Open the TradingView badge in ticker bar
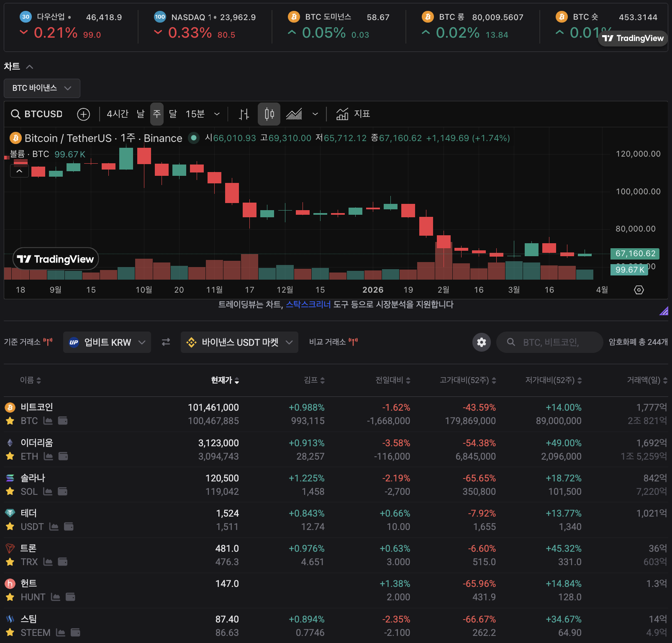This screenshot has height=643, width=672. click(633, 39)
